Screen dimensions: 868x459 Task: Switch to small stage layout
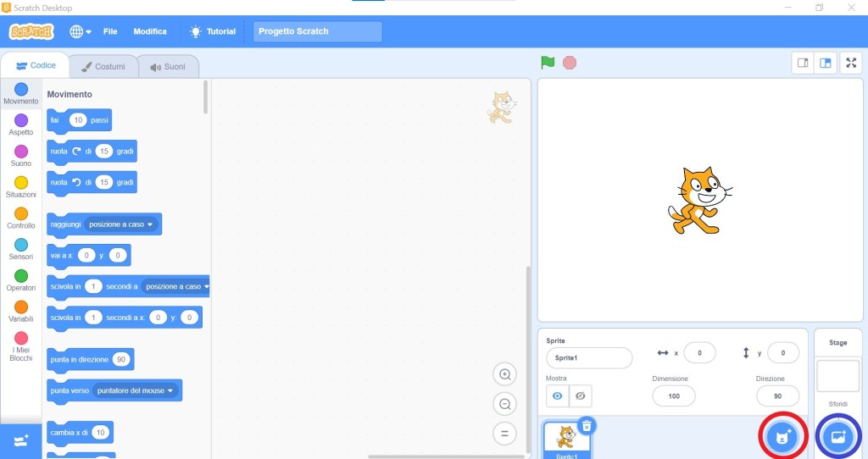801,63
